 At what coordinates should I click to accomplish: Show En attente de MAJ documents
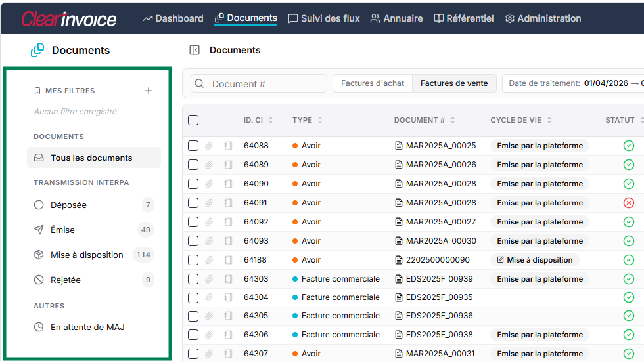[x=93, y=328]
